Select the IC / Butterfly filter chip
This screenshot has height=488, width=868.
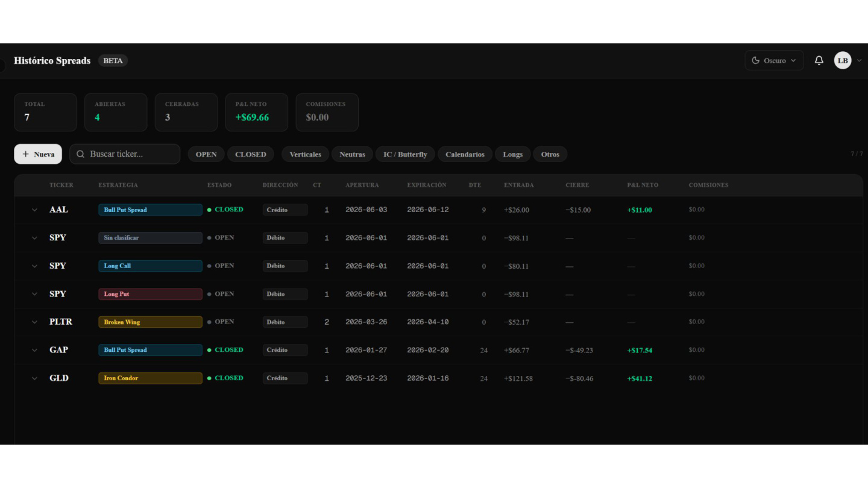(x=405, y=154)
